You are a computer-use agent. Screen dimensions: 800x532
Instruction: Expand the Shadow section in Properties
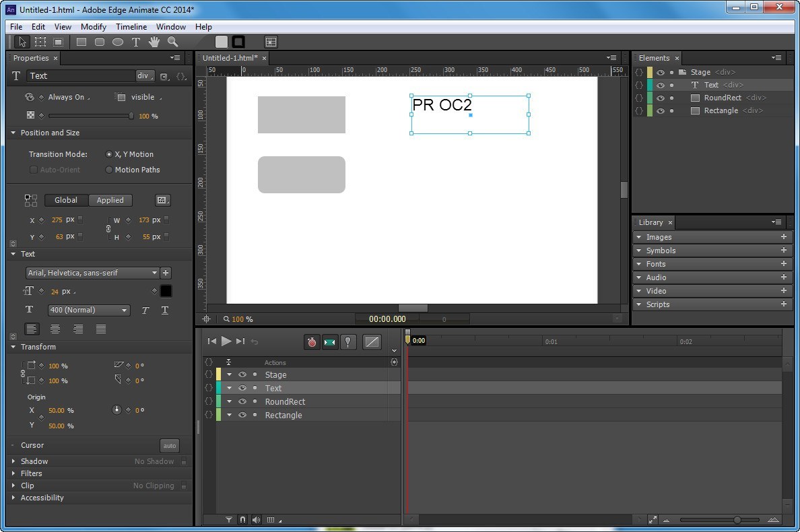[x=13, y=461]
